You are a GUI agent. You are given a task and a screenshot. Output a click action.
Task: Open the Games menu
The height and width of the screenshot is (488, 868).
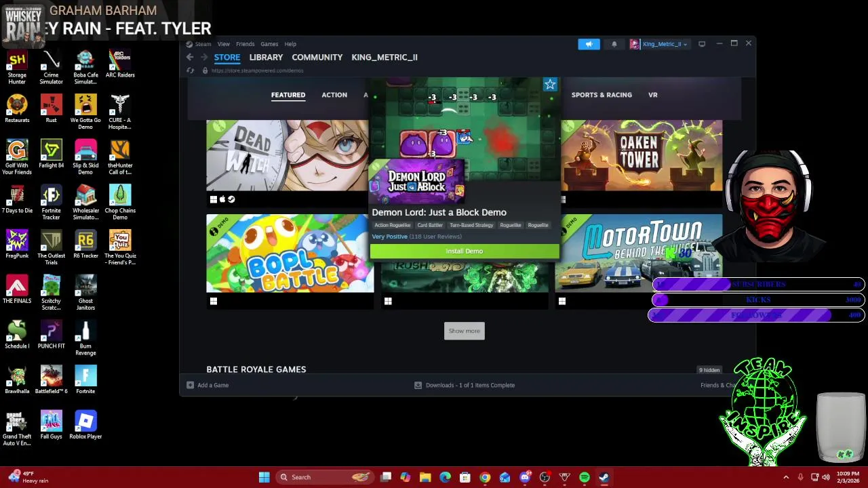click(x=269, y=44)
